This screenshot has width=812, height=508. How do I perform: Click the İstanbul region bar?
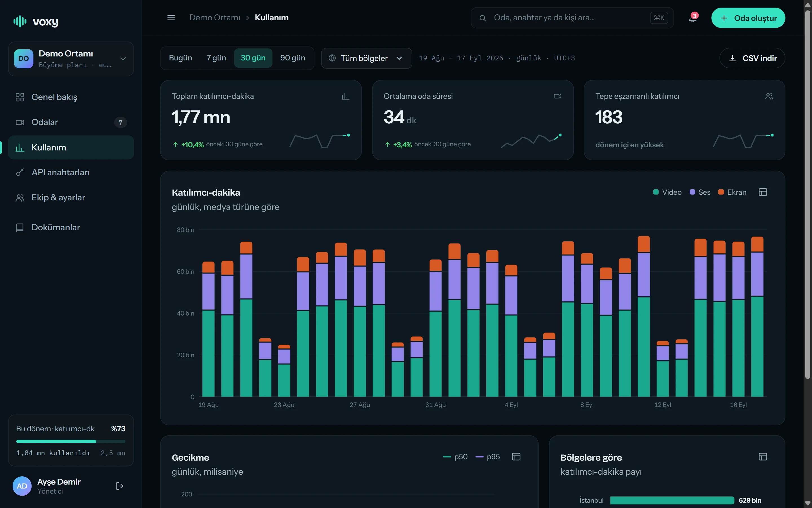(x=672, y=500)
